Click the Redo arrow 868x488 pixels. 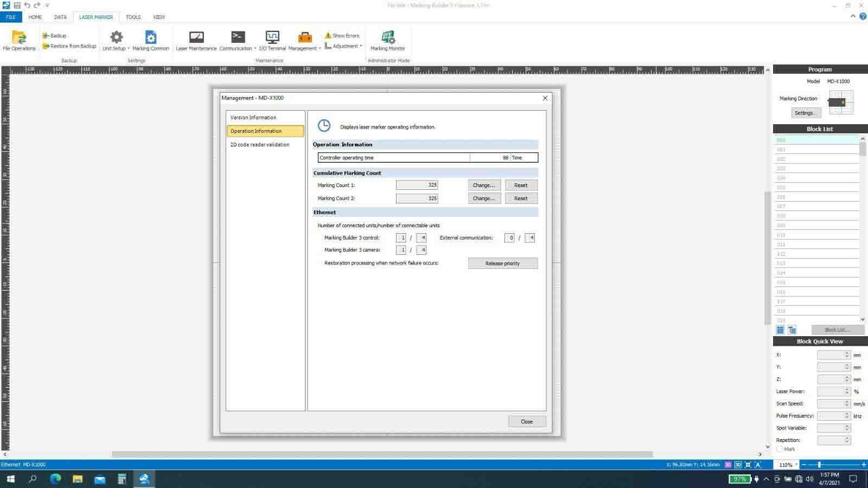click(x=37, y=5)
